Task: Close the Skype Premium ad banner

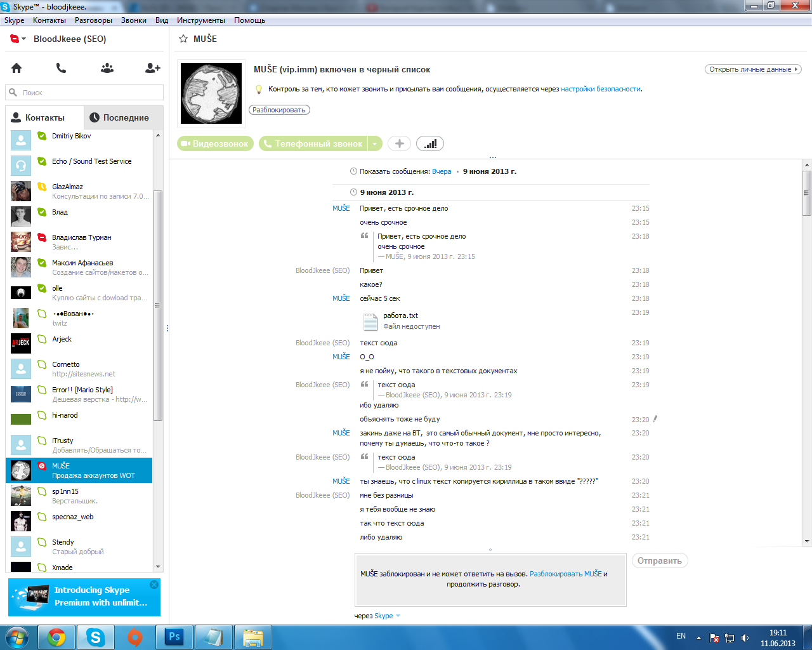Action: click(x=154, y=585)
